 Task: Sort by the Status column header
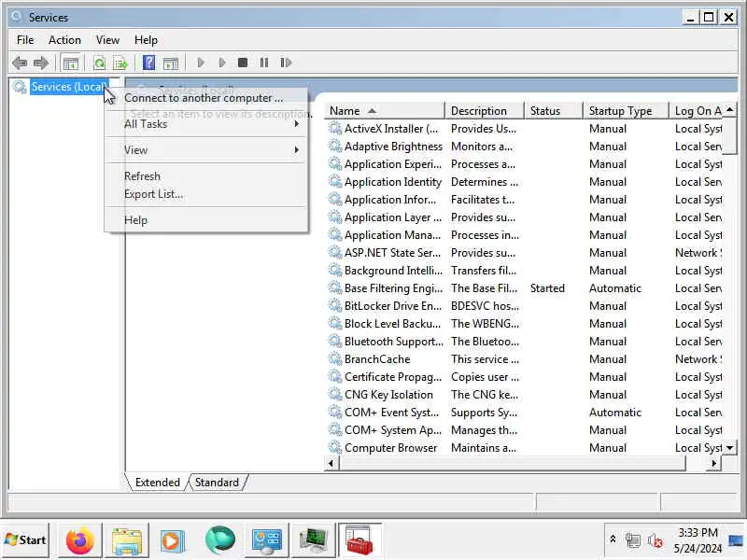[553, 111]
